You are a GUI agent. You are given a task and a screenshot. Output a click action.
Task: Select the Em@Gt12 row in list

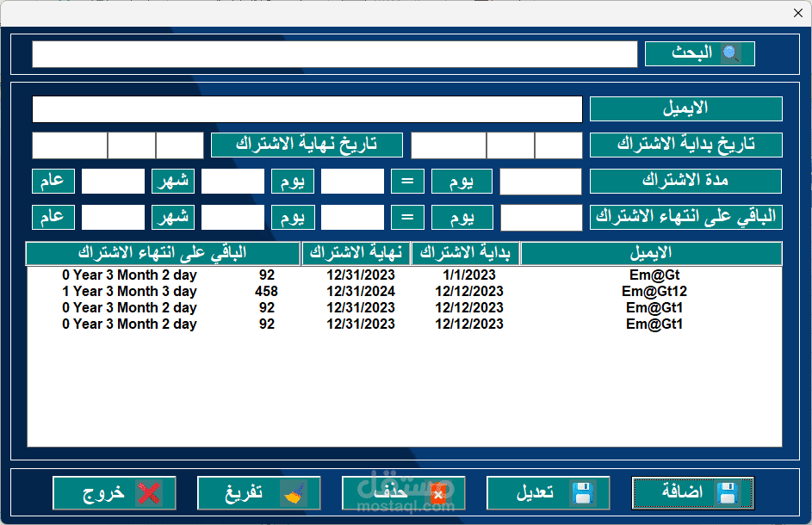click(405, 292)
